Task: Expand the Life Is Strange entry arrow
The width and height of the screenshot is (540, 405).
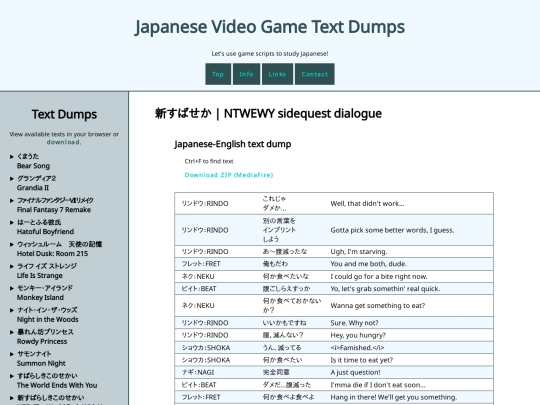Action: tap(12, 266)
